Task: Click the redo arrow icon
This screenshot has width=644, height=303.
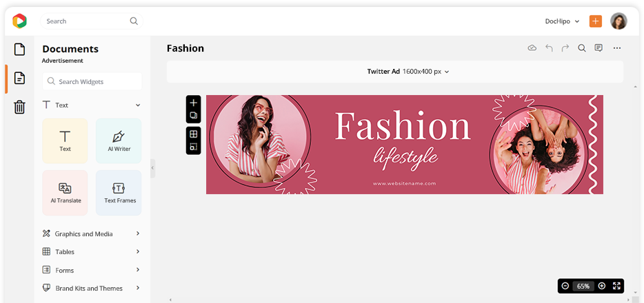Action: 565,48
